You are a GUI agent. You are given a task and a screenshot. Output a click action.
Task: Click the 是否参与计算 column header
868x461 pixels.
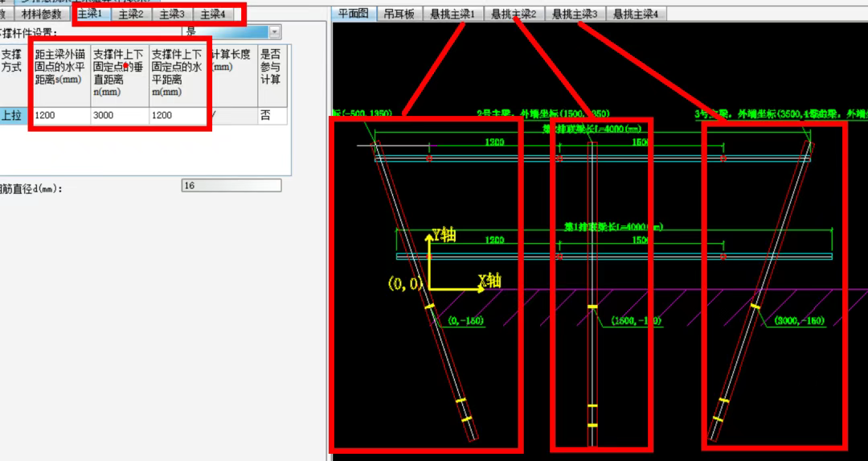pyautogui.click(x=272, y=76)
